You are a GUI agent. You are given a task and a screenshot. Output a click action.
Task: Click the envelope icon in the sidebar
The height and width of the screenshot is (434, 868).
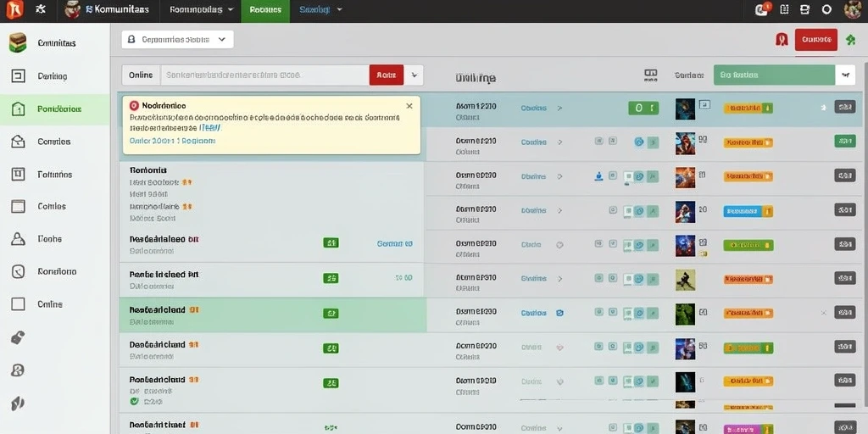(x=18, y=142)
